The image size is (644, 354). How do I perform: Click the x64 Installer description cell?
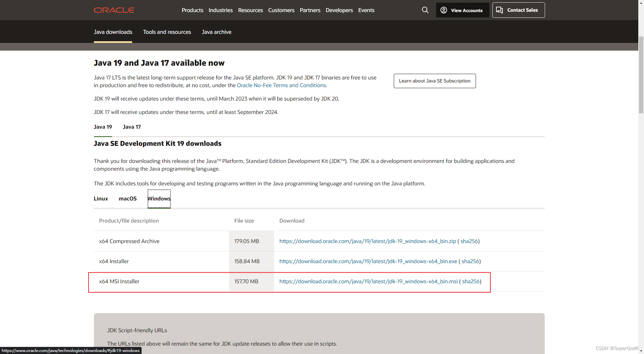[114, 261]
